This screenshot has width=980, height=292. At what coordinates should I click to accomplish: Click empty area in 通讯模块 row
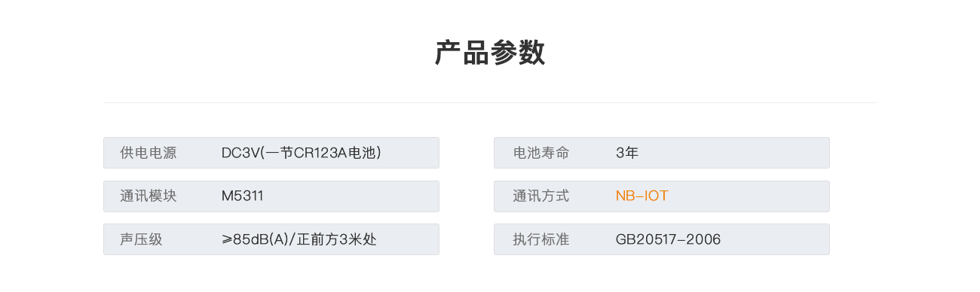point(351,196)
